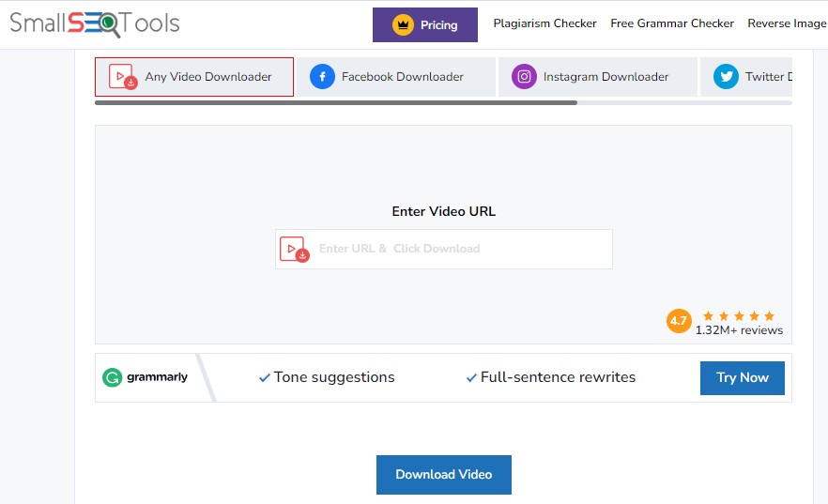Click the horizontal scrollbar under downloader tabs
Image resolution: width=828 pixels, height=504 pixels.
click(x=336, y=103)
